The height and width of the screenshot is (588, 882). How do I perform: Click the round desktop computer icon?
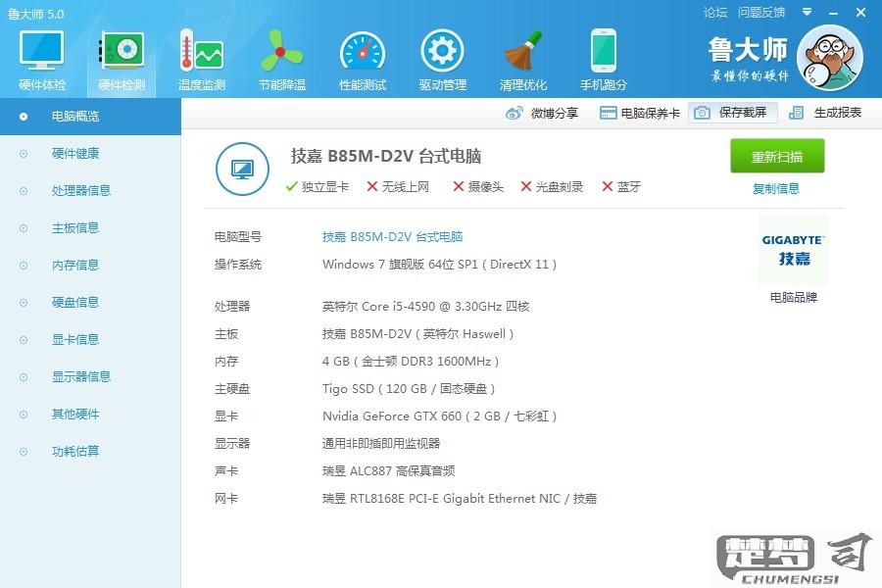(242, 169)
